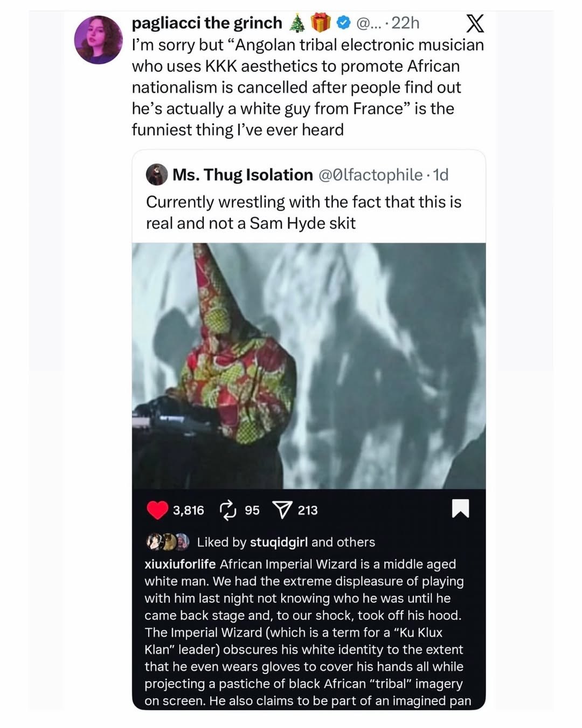Open the xiuxiuforlife username link
This screenshot has width=582, height=728.
[x=180, y=564]
